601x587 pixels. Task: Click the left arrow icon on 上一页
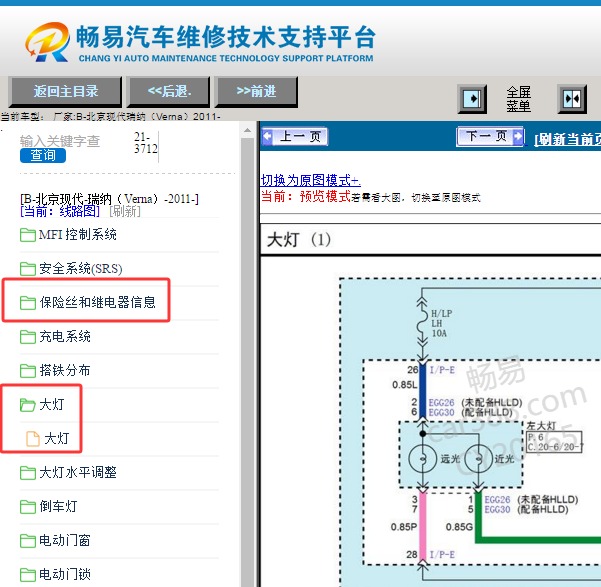pyautogui.click(x=267, y=136)
